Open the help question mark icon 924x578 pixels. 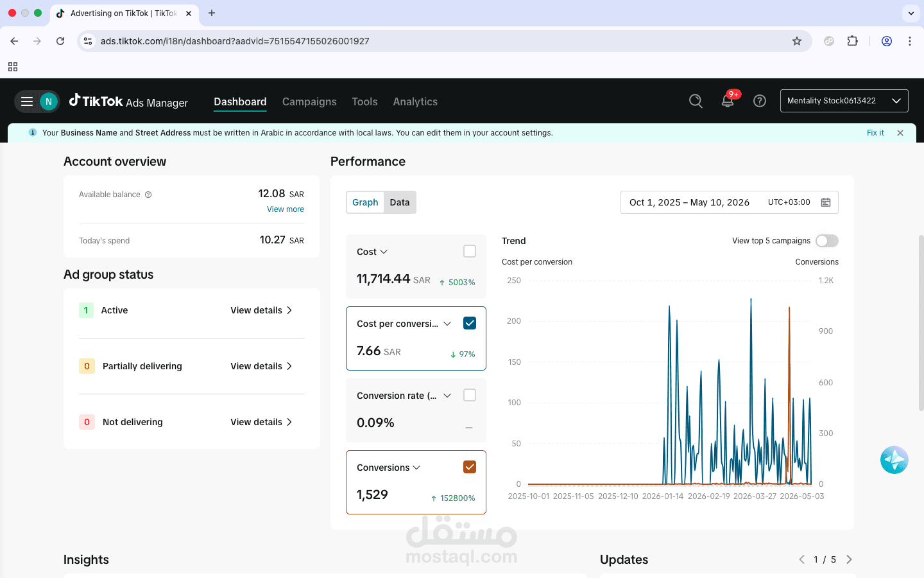760,101
